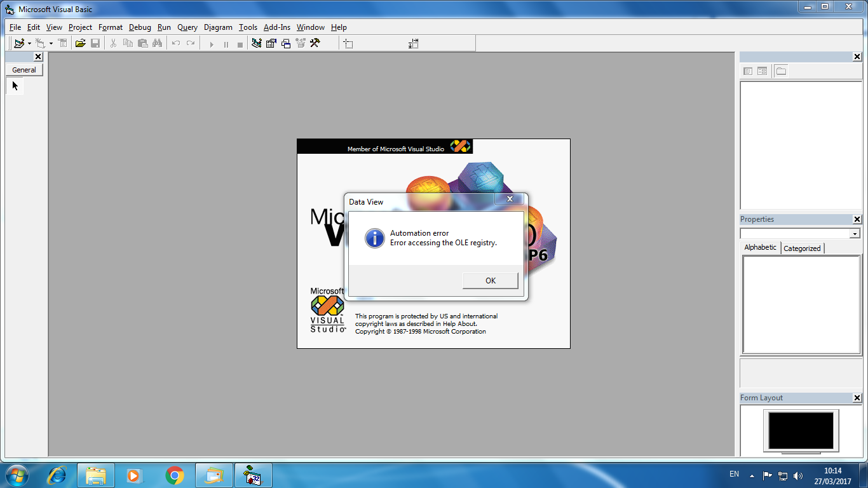Open the Tools menu

click(x=248, y=27)
